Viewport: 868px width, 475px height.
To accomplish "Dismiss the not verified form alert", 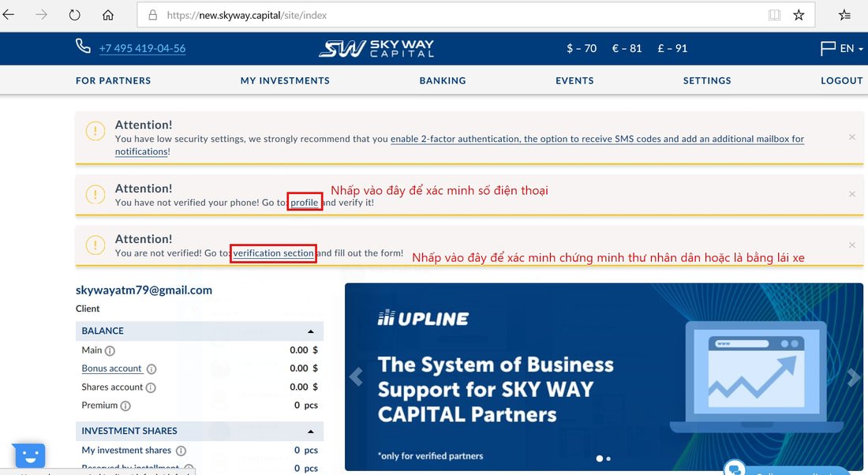I will 852,245.
